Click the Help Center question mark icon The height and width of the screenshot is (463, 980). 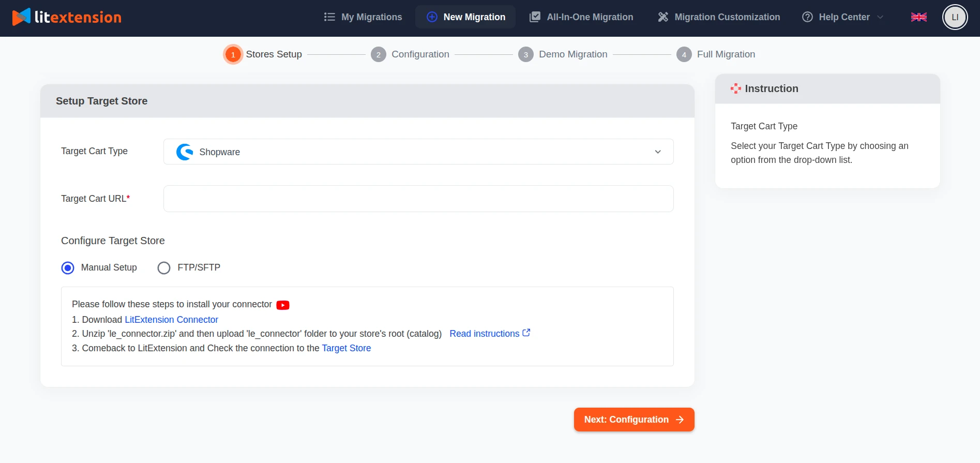coord(807,17)
